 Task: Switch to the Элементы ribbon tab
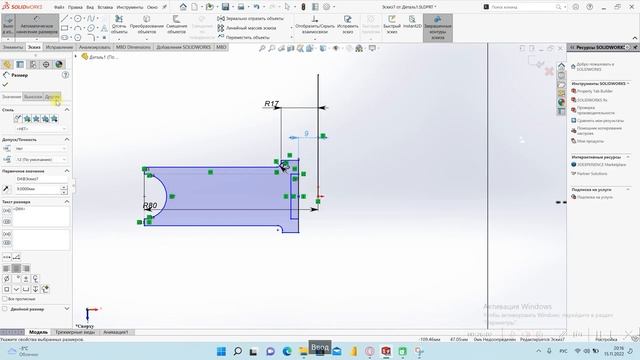tap(13, 47)
